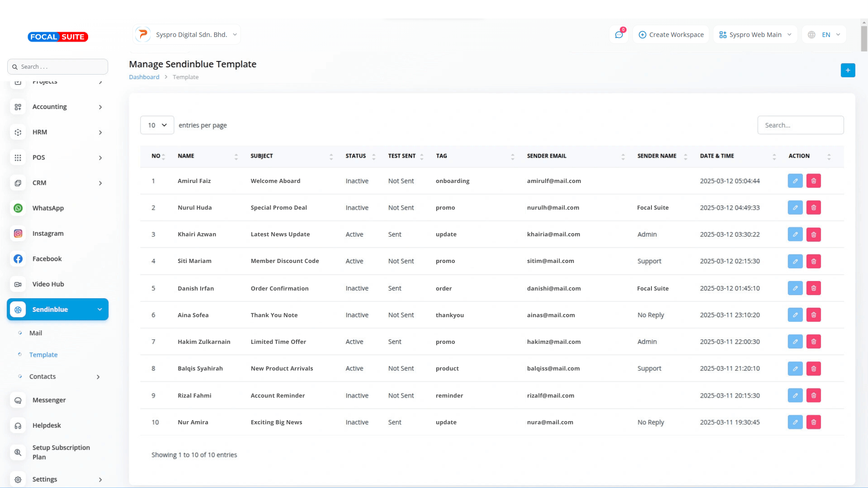
Task: Open the entries per page dropdown
Action: tap(157, 125)
